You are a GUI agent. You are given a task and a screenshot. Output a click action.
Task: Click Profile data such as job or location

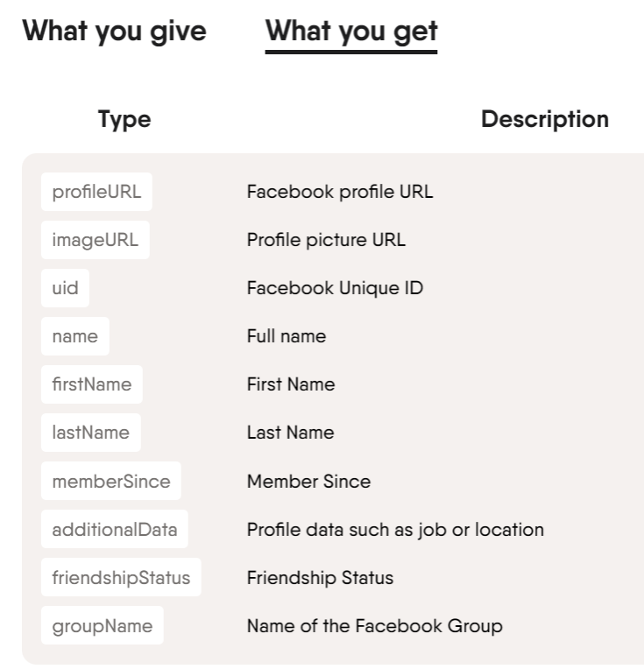pyautogui.click(x=395, y=530)
